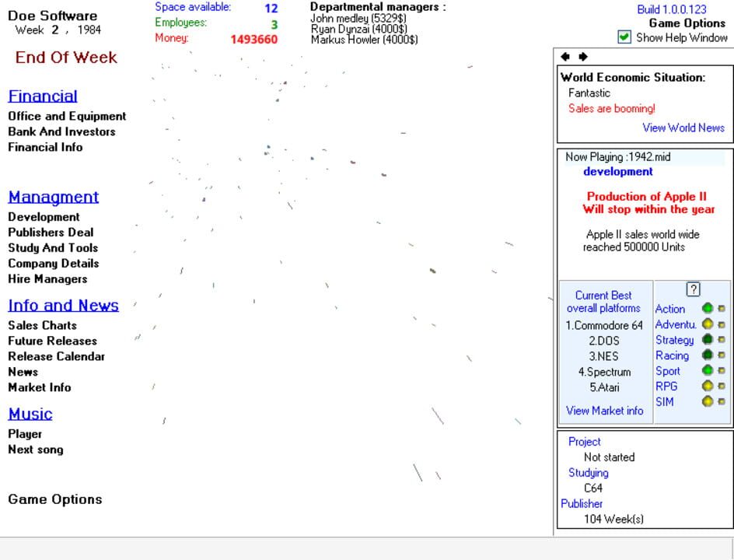Select Sales Charts under Info and News

[x=42, y=325]
